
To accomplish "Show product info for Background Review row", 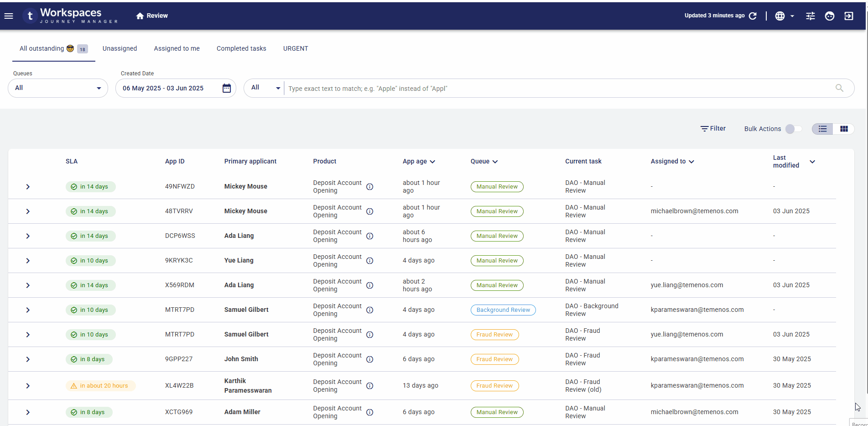I will point(370,310).
